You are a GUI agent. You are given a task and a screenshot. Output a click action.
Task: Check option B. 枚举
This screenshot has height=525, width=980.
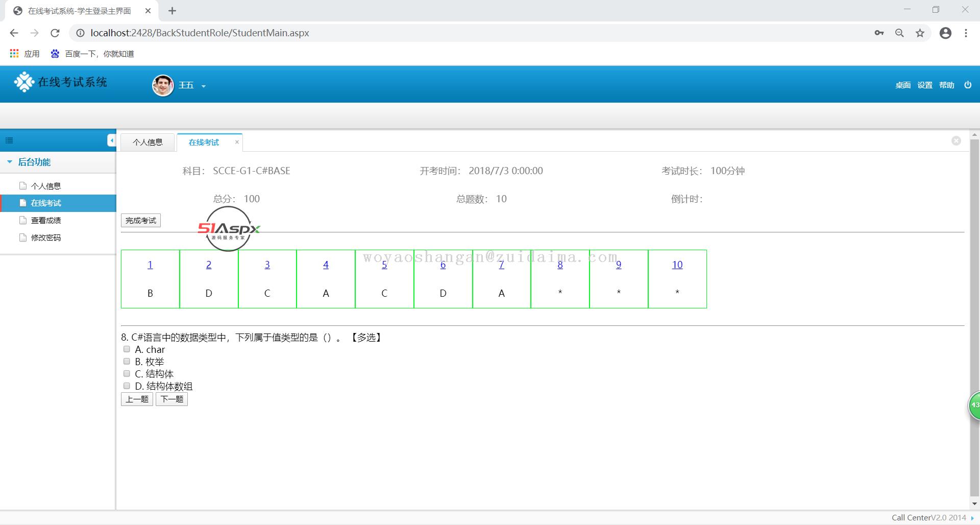tap(127, 362)
